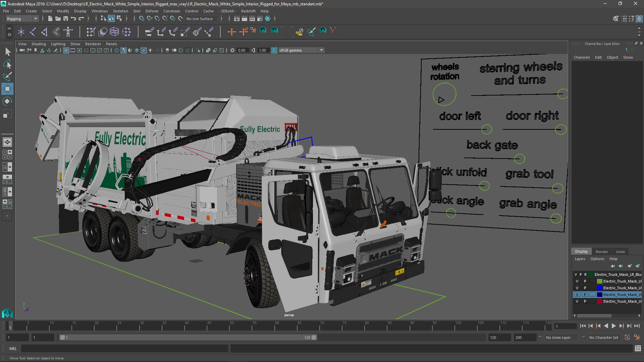Toggle visibility V of green layer
Viewport: 644px width, 362px height.
pyautogui.click(x=577, y=281)
